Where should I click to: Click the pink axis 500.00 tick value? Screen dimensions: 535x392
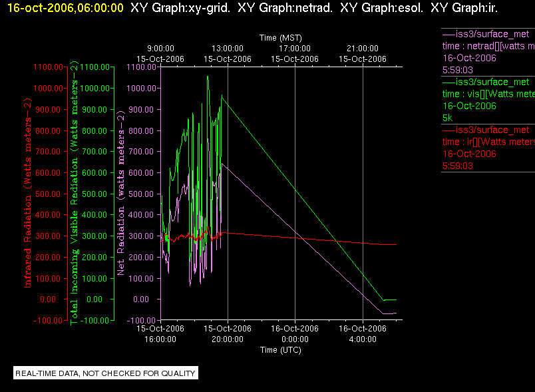pos(141,194)
